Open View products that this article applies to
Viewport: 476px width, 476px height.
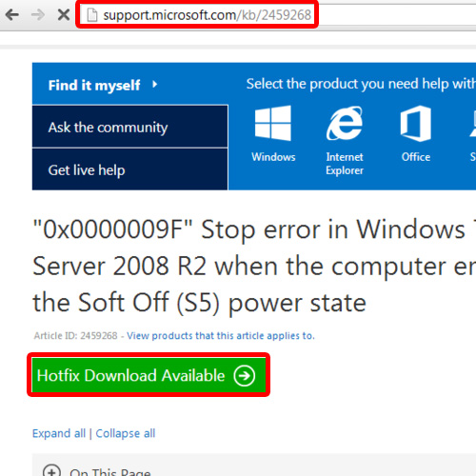pos(221,336)
